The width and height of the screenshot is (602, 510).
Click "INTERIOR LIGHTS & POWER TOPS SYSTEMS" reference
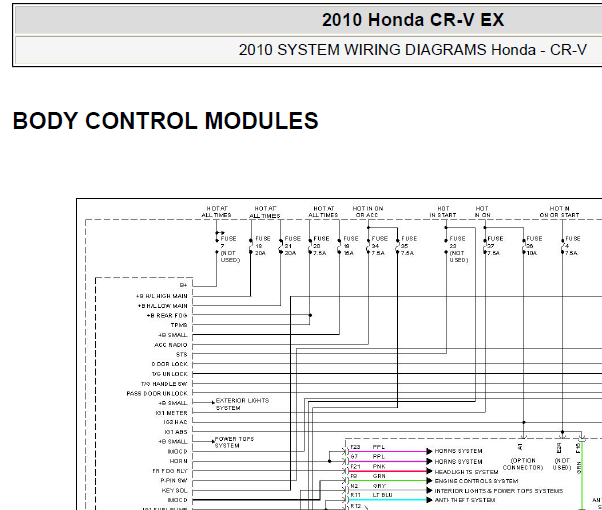click(x=499, y=491)
